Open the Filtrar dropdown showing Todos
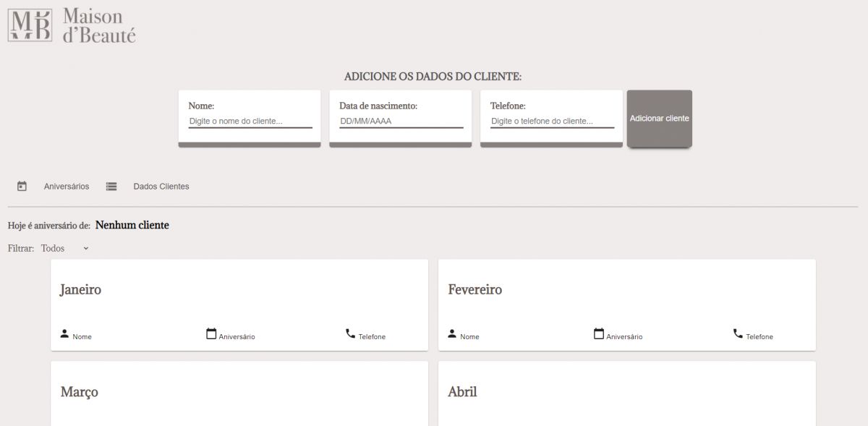This screenshot has height=426, width=868. coord(65,248)
